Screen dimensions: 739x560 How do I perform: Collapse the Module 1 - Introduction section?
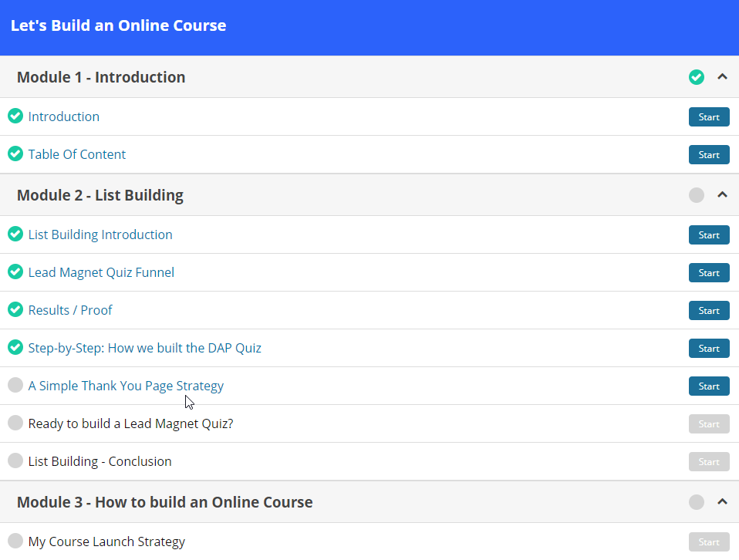pos(722,77)
